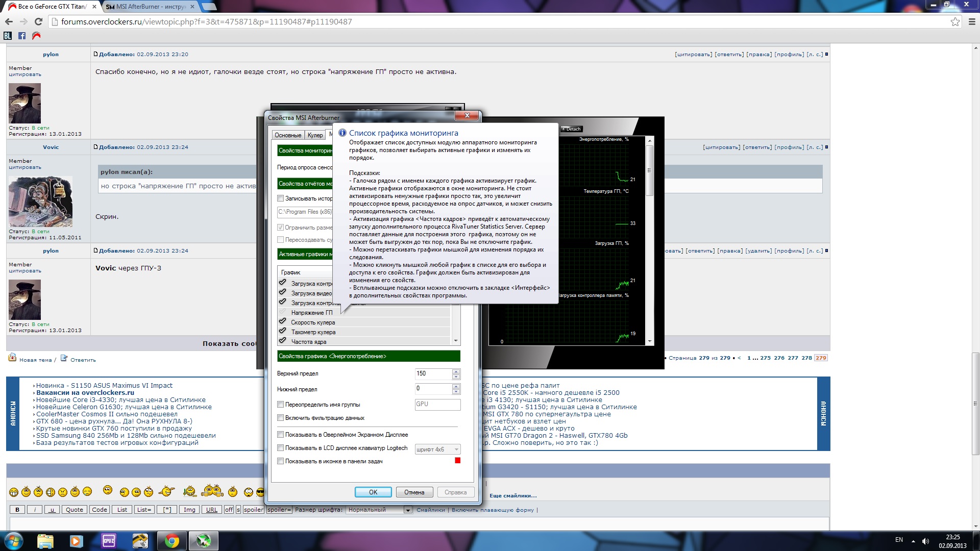Click the CPU-Z taskbar icon
Image resolution: width=980 pixels, height=551 pixels.
pyautogui.click(x=109, y=541)
